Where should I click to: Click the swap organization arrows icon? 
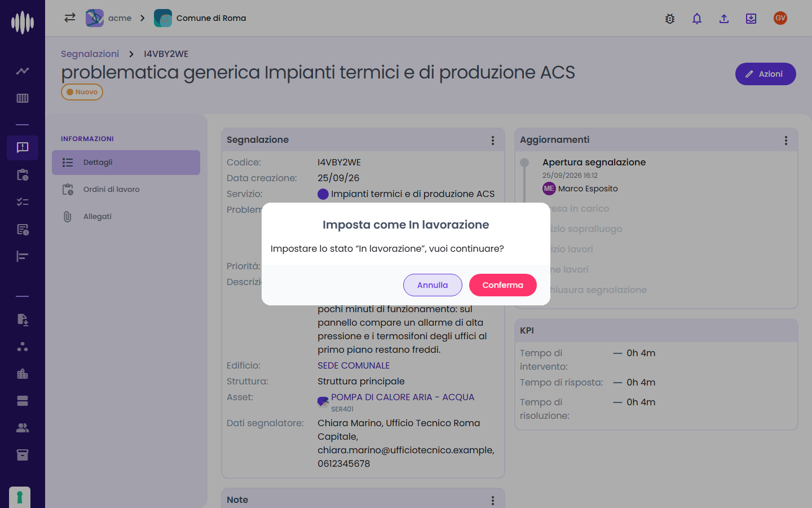70,18
